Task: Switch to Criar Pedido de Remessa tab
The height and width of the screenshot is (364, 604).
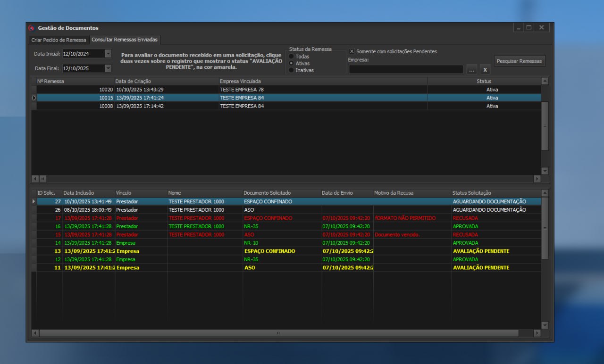Action: click(59, 40)
